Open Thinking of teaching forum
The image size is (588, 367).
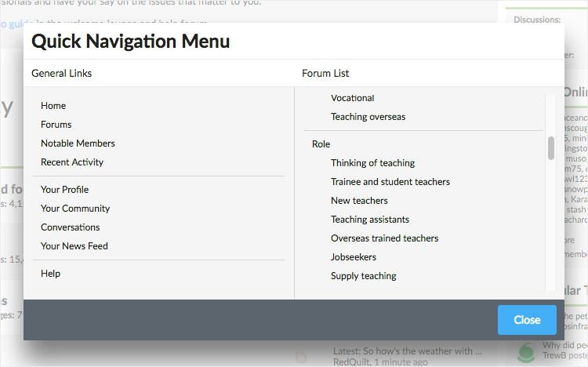click(x=372, y=163)
